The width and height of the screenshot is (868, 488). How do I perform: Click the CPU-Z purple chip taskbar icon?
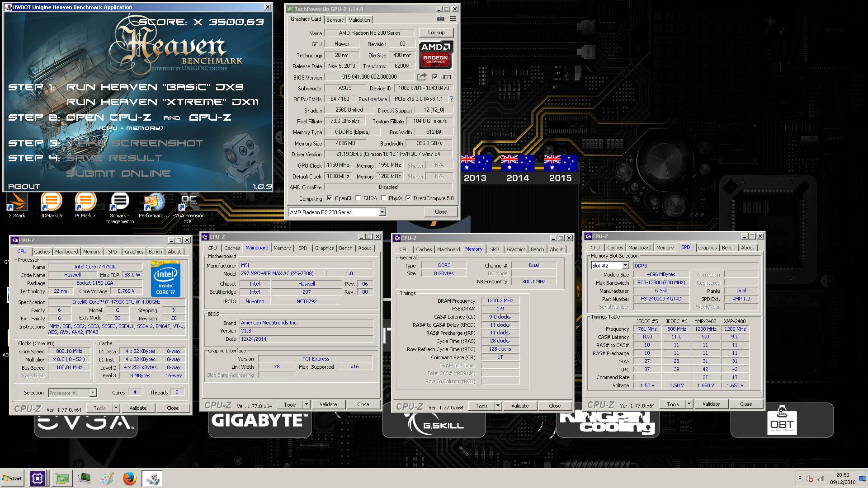pos(38,479)
